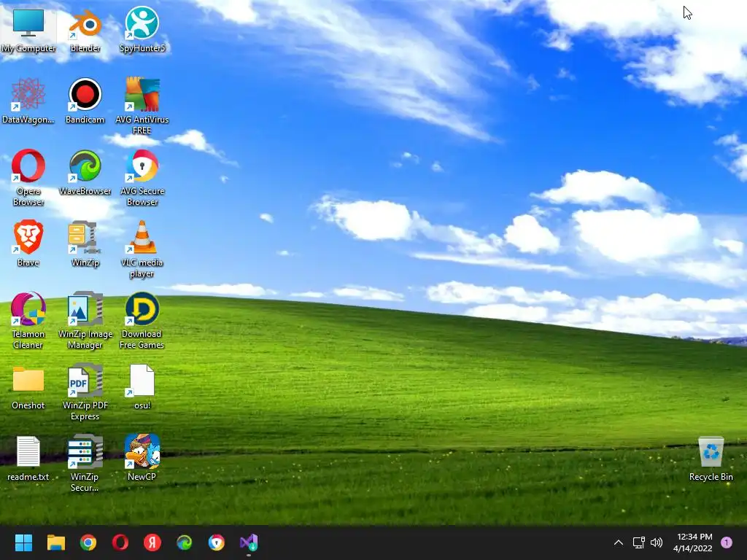
Task: Open network status in system tray
Action: pos(638,542)
